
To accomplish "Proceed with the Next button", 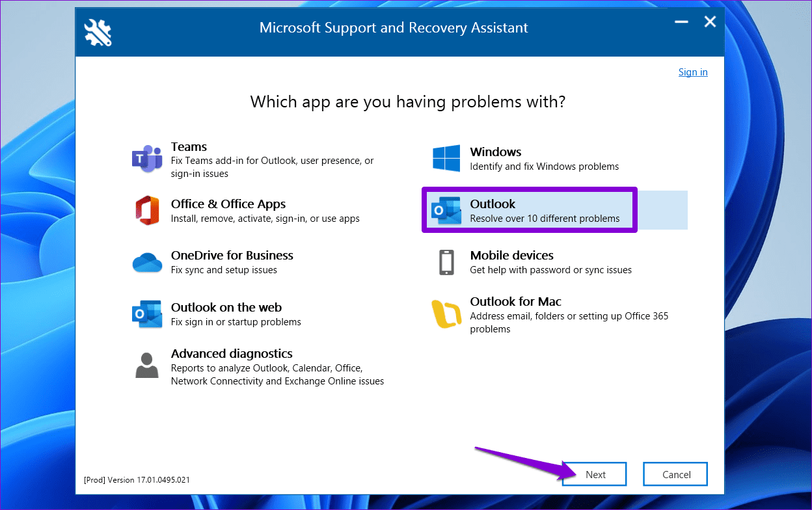I will (595, 474).
